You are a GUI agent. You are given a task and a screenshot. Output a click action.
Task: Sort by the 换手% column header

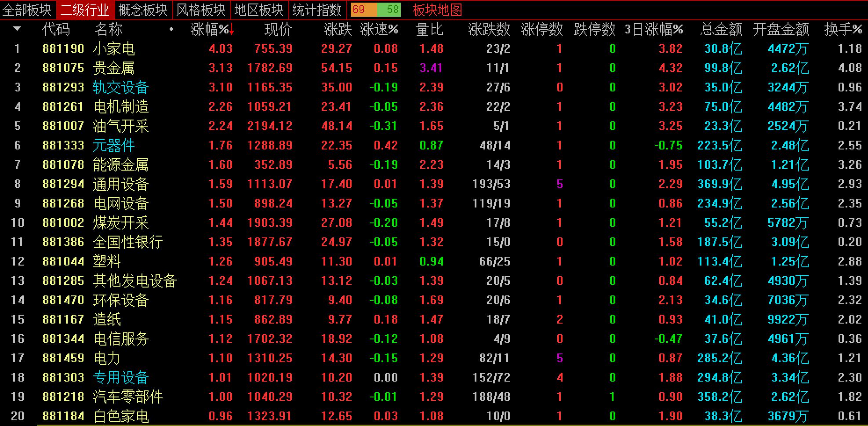[x=843, y=29]
